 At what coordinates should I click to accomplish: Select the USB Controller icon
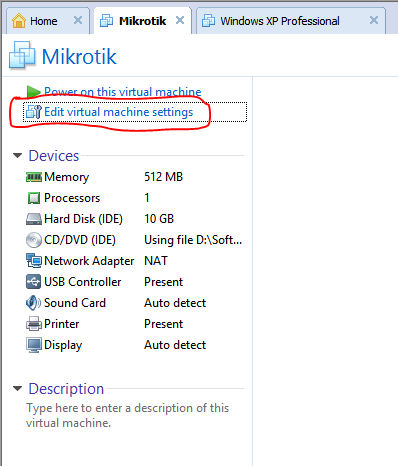34,282
